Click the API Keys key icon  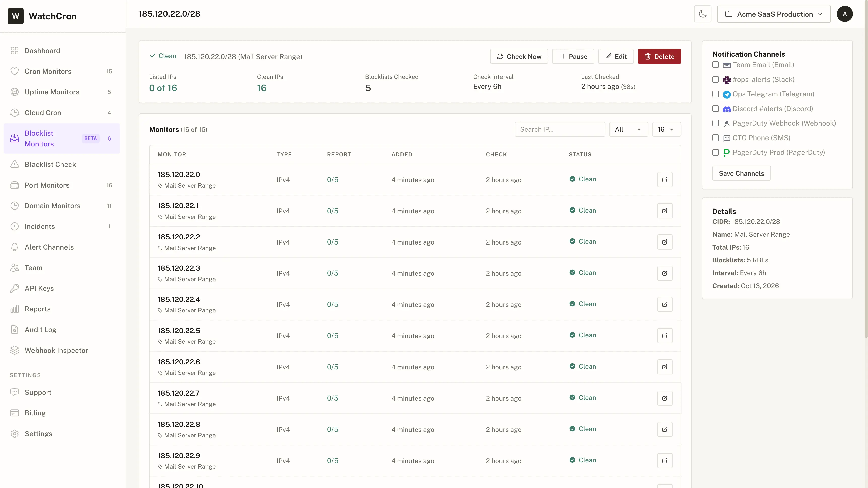pos(15,288)
